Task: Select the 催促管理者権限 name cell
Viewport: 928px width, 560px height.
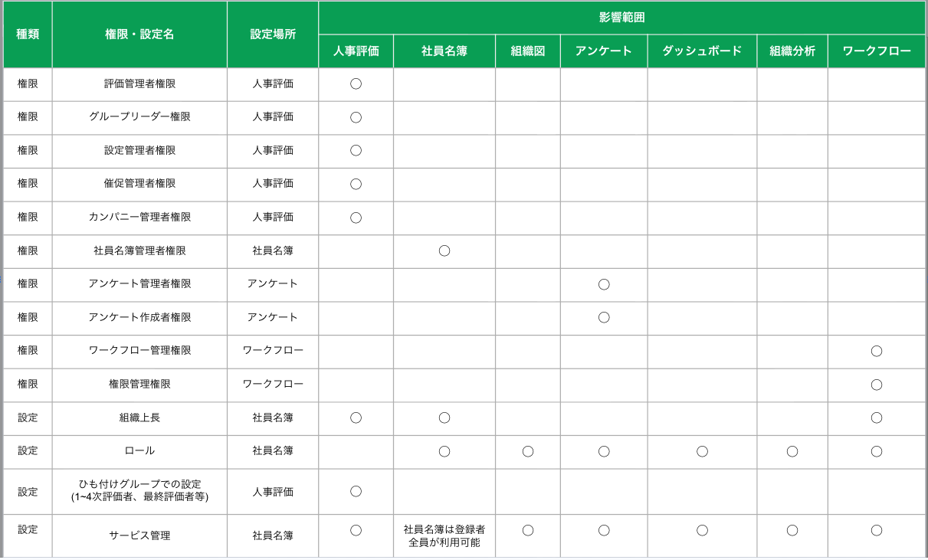Action: coord(139,184)
